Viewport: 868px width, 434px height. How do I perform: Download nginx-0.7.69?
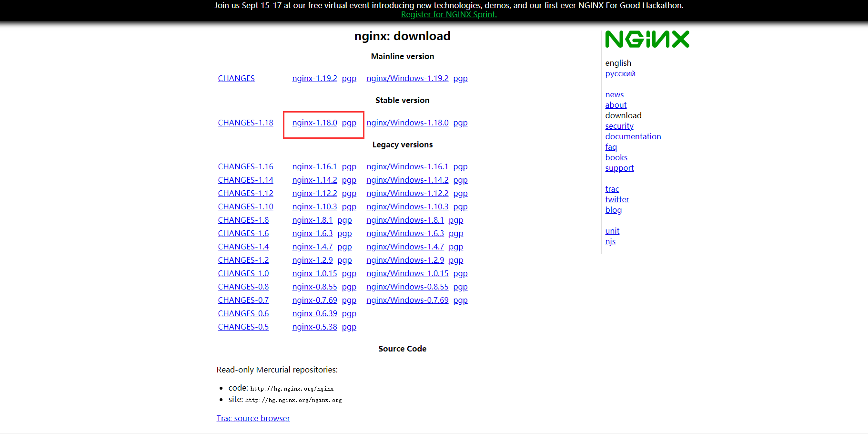[x=314, y=300]
